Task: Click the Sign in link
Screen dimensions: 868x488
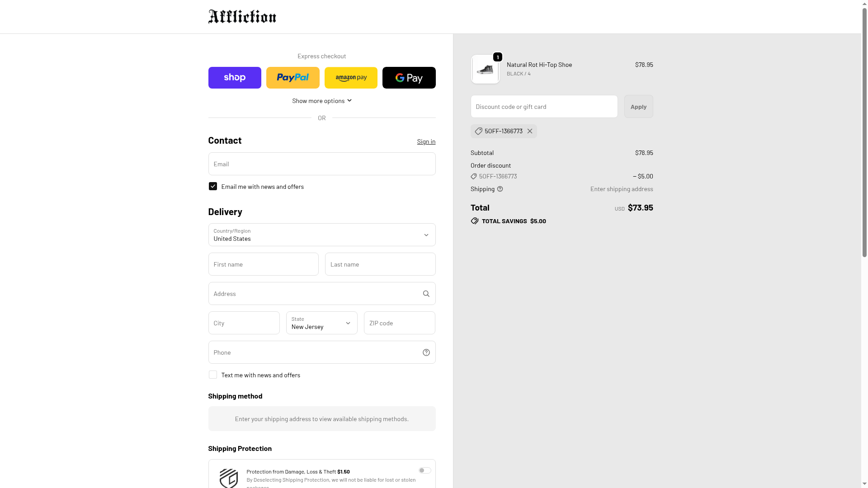Action: (426, 141)
